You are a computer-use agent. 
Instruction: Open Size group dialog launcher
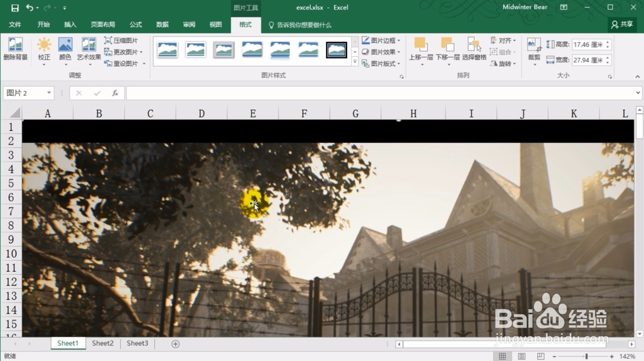tap(610, 77)
